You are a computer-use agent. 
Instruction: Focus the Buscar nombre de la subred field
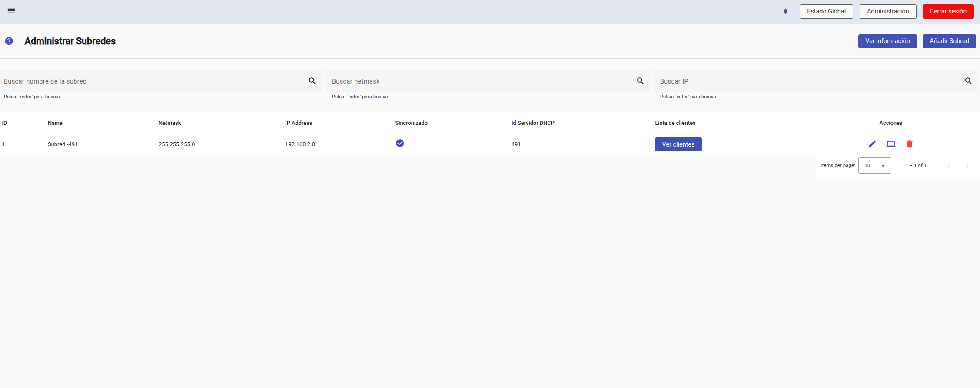coord(152,81)
